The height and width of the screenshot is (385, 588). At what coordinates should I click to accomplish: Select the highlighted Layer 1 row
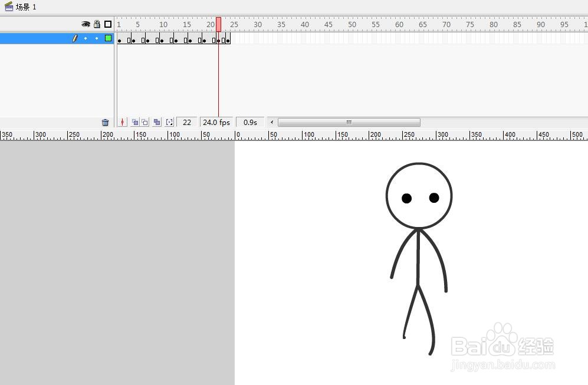coord(35,38)
